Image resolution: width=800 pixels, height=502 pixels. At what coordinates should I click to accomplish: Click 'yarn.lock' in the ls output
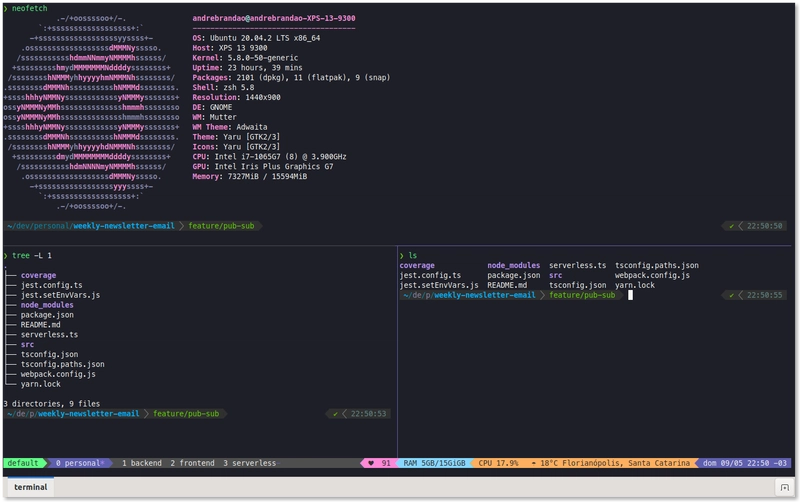point(635,285)
